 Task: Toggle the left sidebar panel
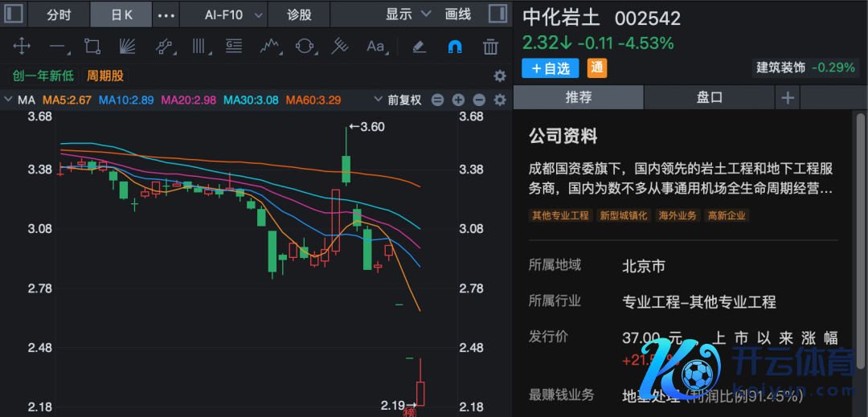(14, 14)
